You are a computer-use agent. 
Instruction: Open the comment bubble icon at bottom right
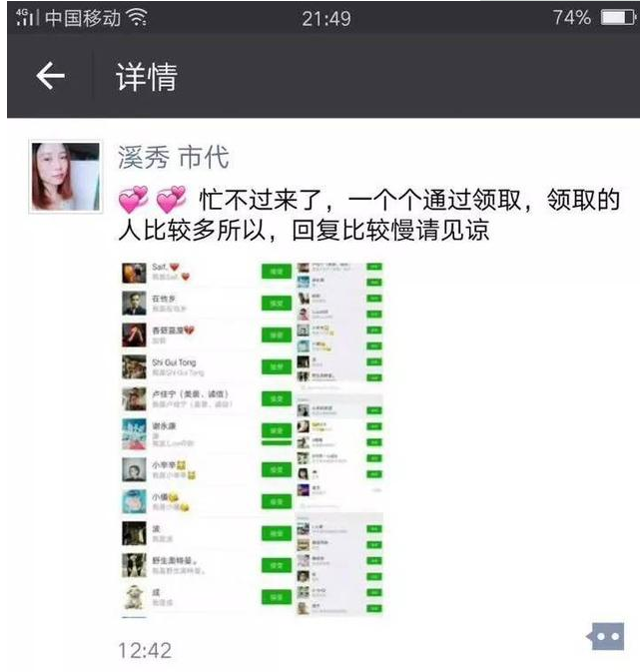(605, 636)
